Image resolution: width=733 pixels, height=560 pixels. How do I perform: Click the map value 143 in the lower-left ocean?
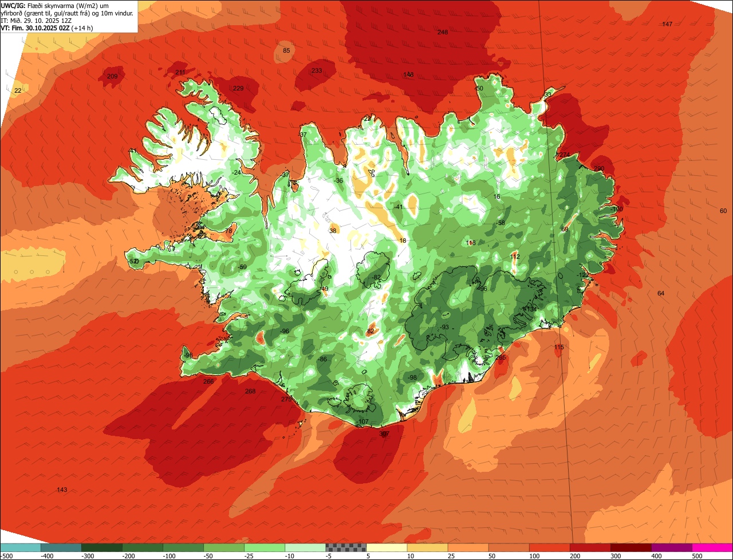pos(62,490)
